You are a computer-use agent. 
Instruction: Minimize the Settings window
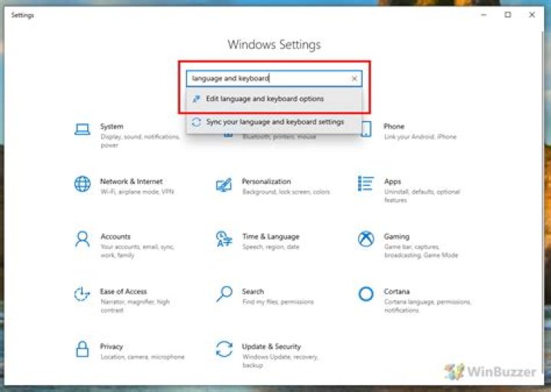coord(484,15)
